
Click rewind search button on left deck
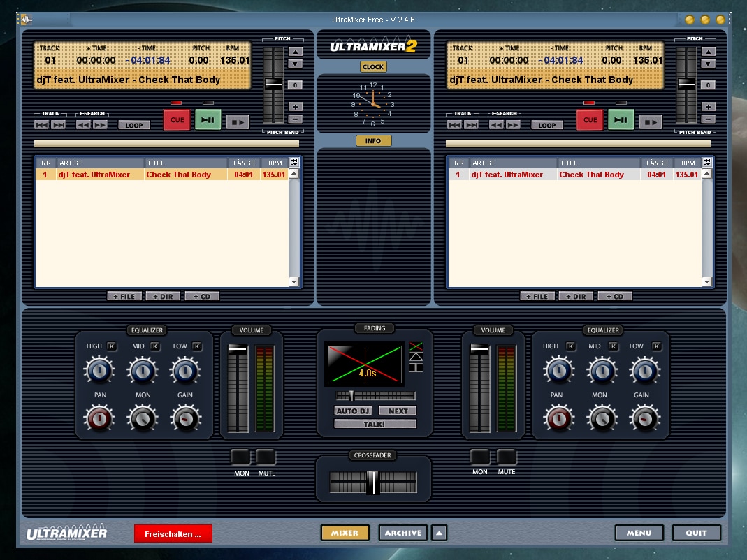[83, 125]
